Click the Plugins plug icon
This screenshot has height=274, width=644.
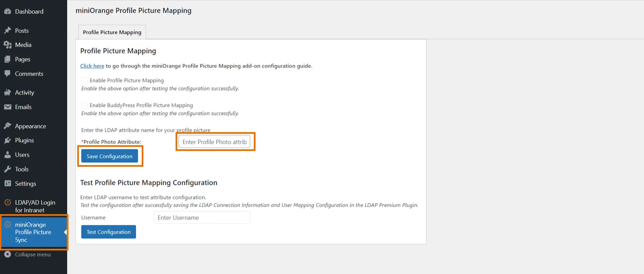point(8,140)
